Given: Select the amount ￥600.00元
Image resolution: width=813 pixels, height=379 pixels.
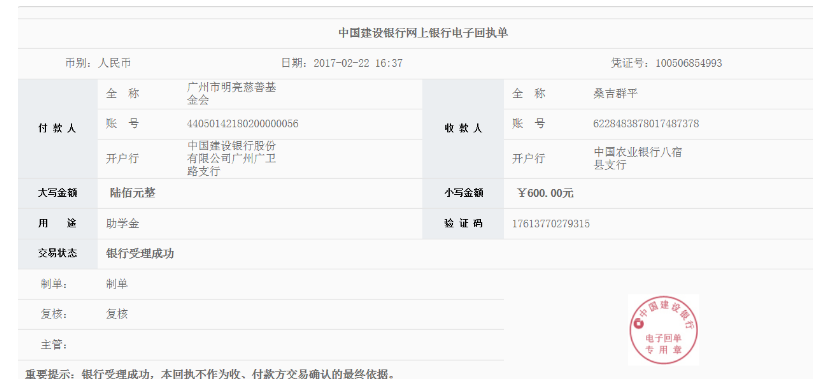Looking at the screenshot, I should click(x=545, y=193).
